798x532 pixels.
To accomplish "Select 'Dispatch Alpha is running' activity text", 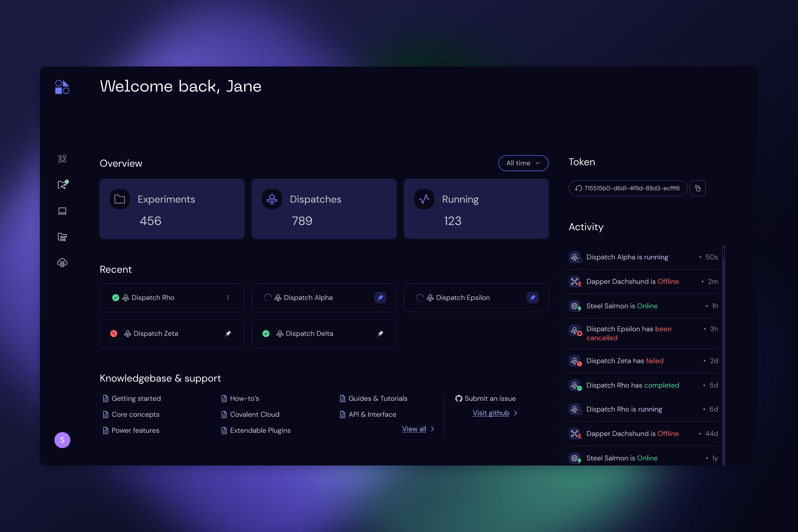I will [x=627, y=257].
